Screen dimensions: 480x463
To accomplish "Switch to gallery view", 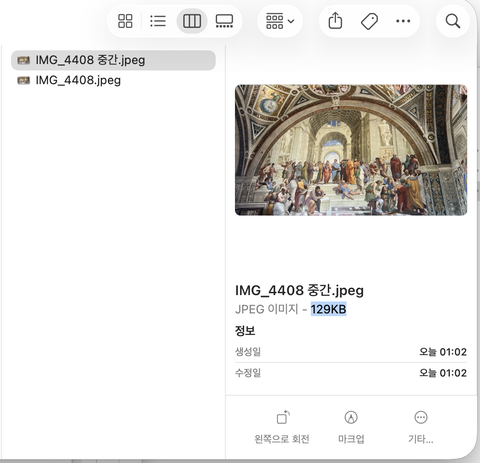I will coord(224,21).
